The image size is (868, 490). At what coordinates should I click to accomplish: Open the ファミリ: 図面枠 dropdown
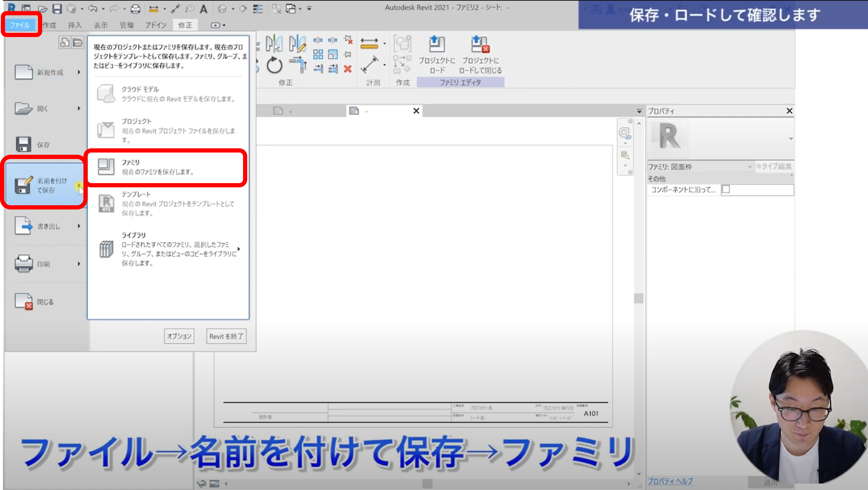[x=749, y=167]
